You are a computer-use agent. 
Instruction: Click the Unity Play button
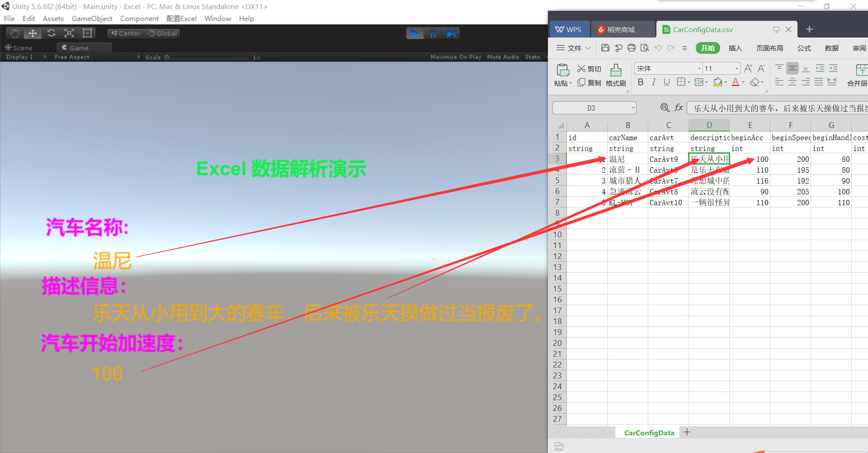(x=415, y=33)
